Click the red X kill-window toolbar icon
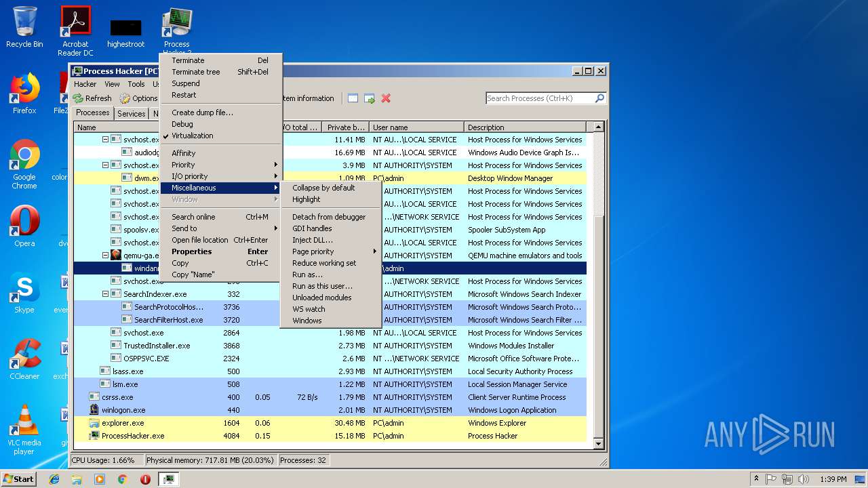Image resolution: width=868 pixels, height=488 pixels. pos(386,98)
